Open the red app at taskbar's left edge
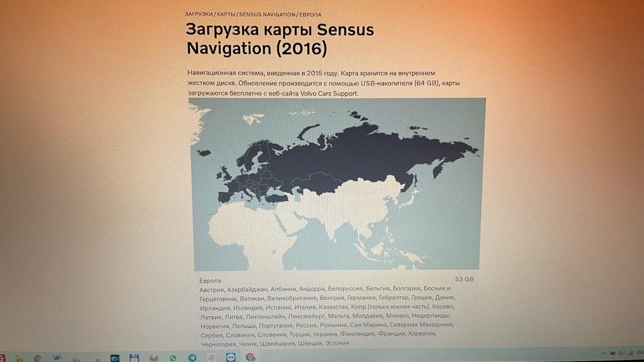 pyautogui.click(x=2, y=359)
